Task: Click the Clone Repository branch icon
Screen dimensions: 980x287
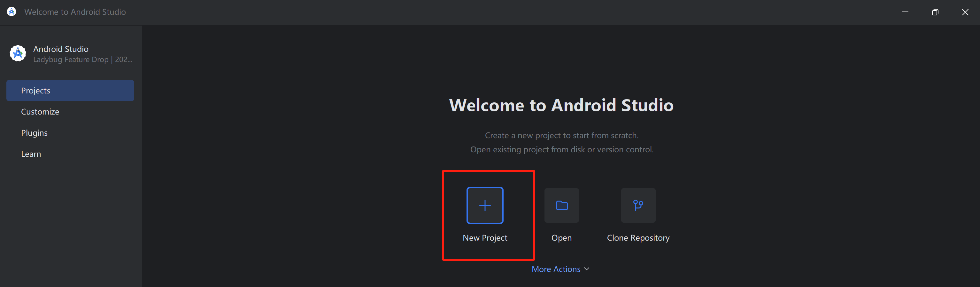Action: pos(638,205)
